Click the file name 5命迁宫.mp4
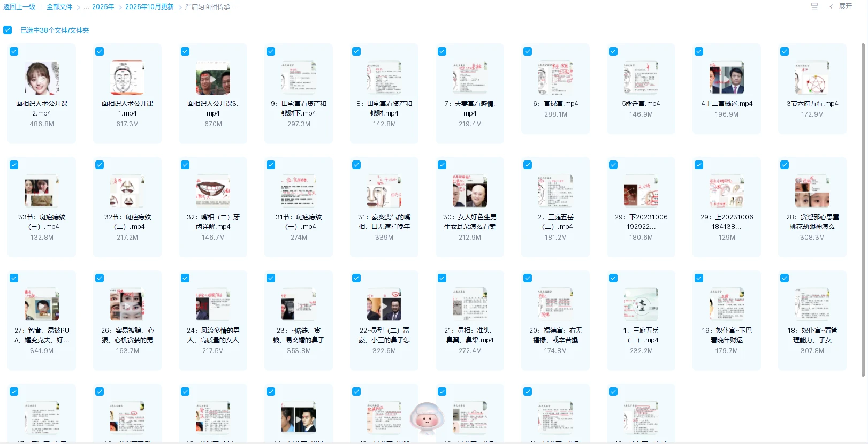Screen dimensions: 868x444 pos(641,104)
